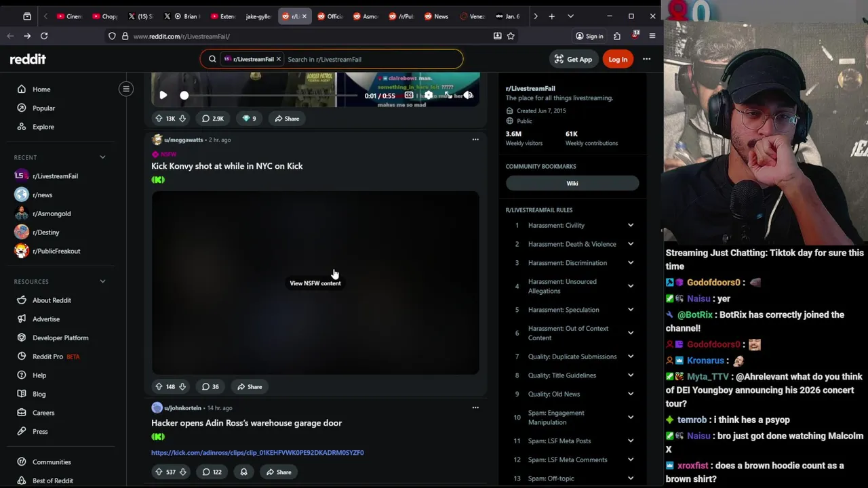Click the Log In button
Viewport: 868px width, 488px height.
point(618,60)
